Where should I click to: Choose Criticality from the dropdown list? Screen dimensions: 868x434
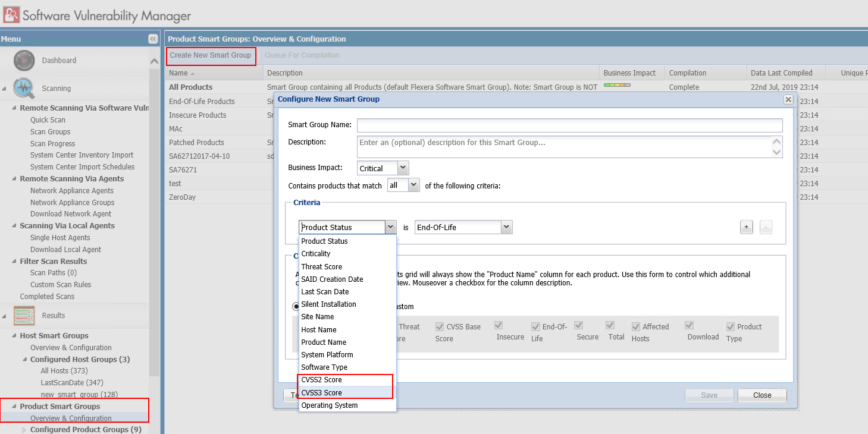click(x=347, y=254)
